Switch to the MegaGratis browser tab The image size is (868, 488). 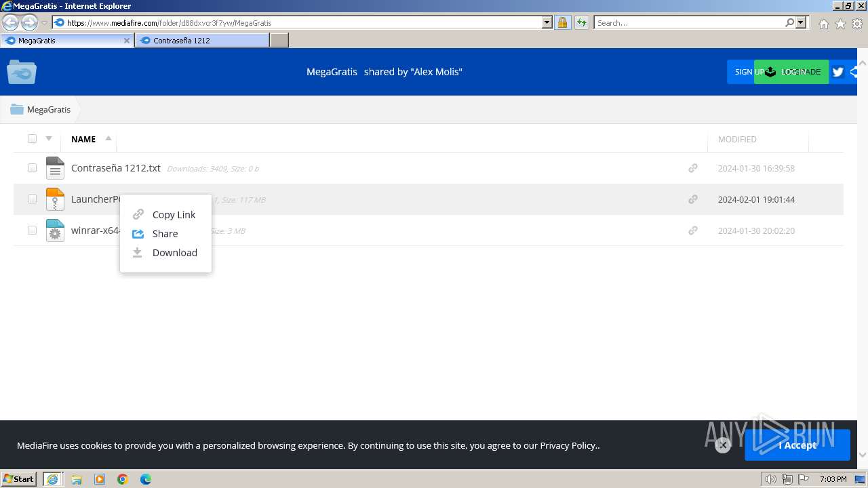pos(66,41)
